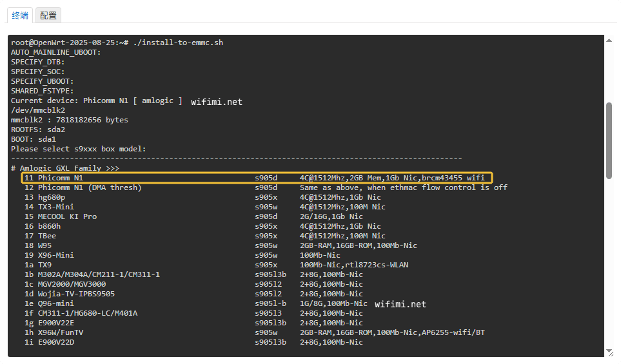This screenshot has height=364, width=621.
Task: Click '# Amlogic GXL Family >>>' heading
Action: pyautogui.click(x=65, y=168)
